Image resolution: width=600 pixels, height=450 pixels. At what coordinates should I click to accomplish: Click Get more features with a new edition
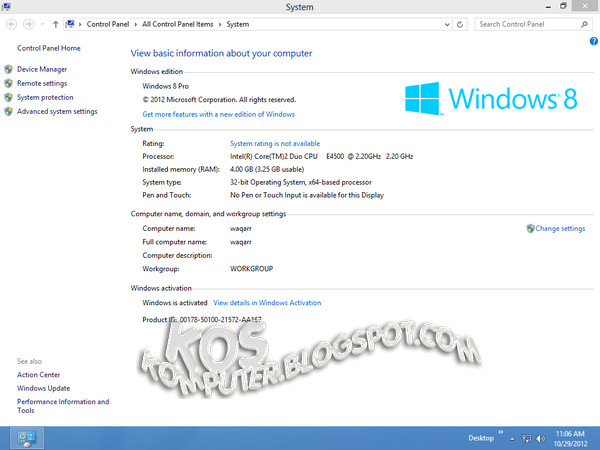[x=218, y=114]
